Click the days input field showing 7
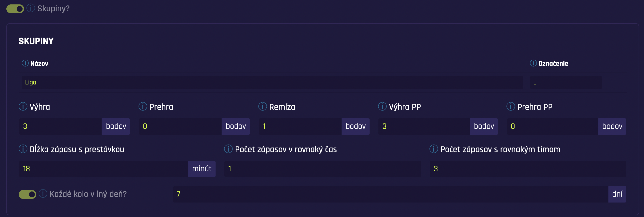The width and height of the screenshot is (644, 217). pos(390,194)
